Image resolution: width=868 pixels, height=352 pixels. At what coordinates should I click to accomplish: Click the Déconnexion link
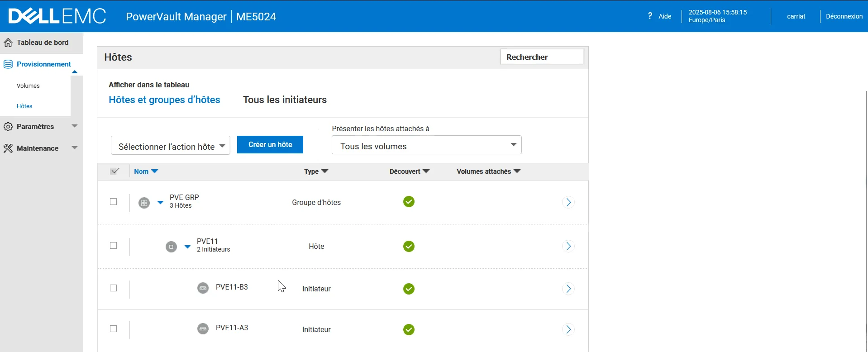click(844, 16)
